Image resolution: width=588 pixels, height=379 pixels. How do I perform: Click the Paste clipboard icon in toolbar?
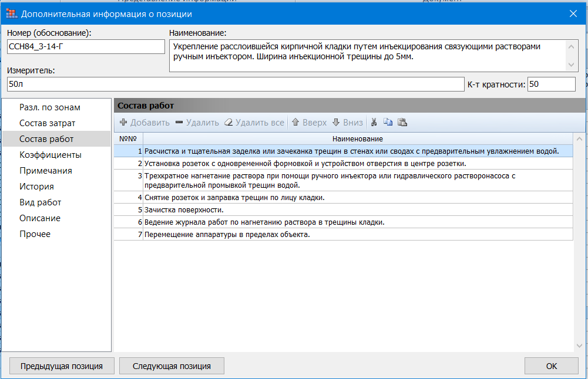pos(402,122)
